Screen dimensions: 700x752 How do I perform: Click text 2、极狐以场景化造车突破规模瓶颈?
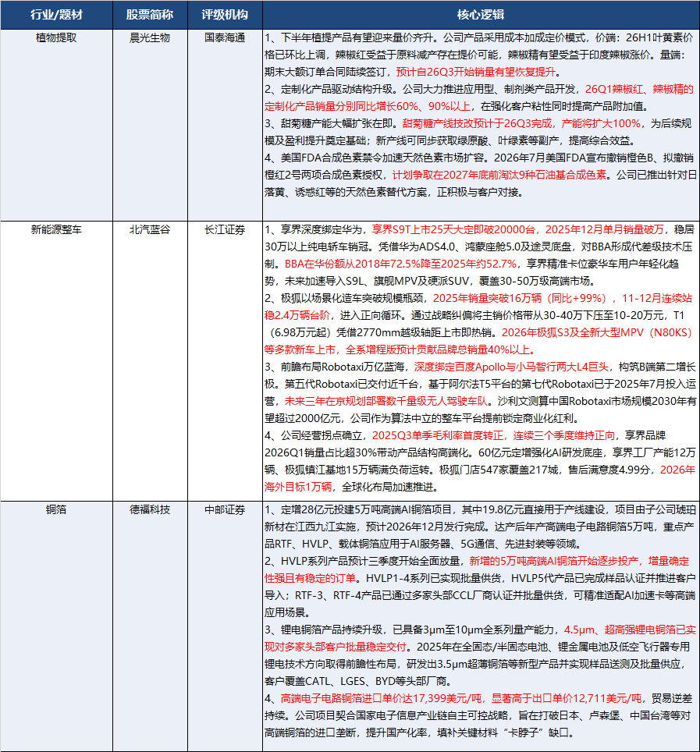(344, 298)
